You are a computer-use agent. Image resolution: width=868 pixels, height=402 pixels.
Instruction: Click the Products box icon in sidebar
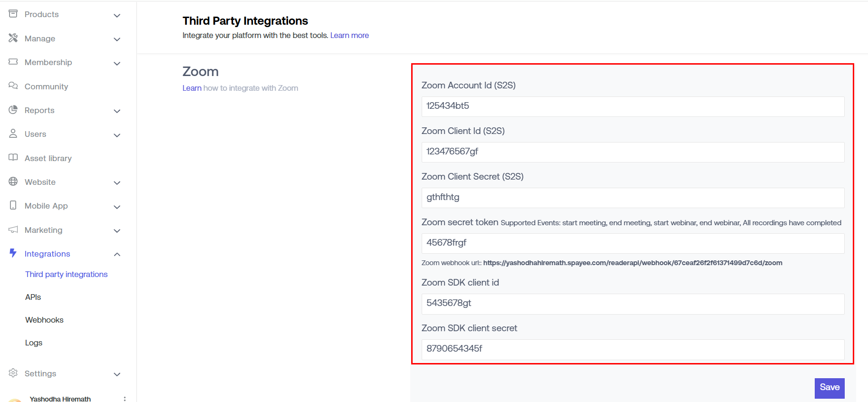point(13,14)
